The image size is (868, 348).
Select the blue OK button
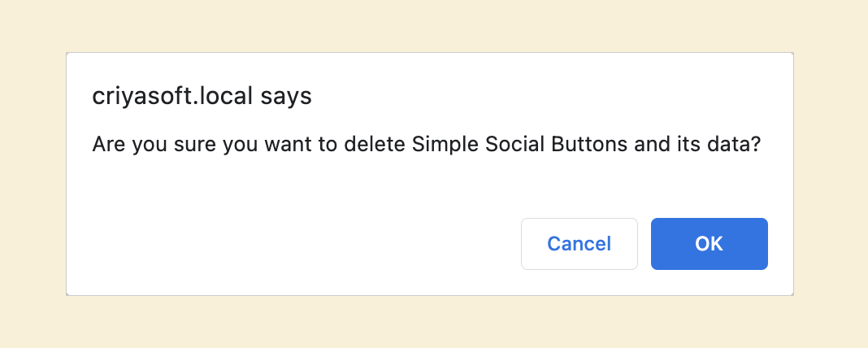point(710,244)
